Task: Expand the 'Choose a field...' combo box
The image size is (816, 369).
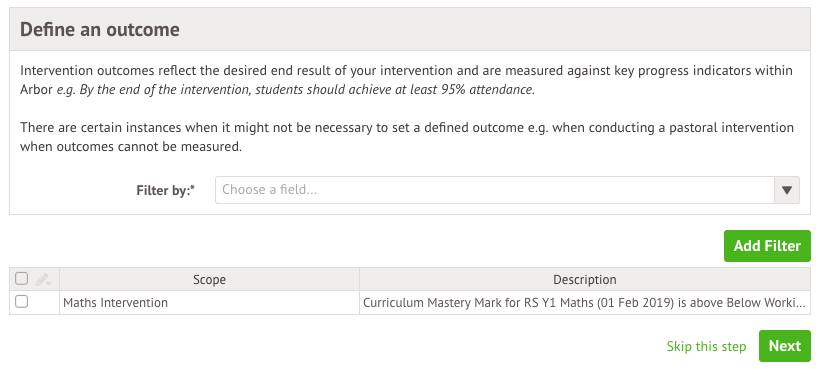Action: tap(507, 190)
